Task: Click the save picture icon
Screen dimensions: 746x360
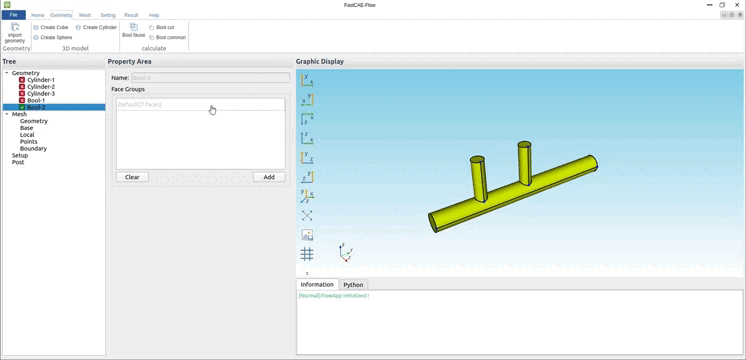Action: click(307, 235)
